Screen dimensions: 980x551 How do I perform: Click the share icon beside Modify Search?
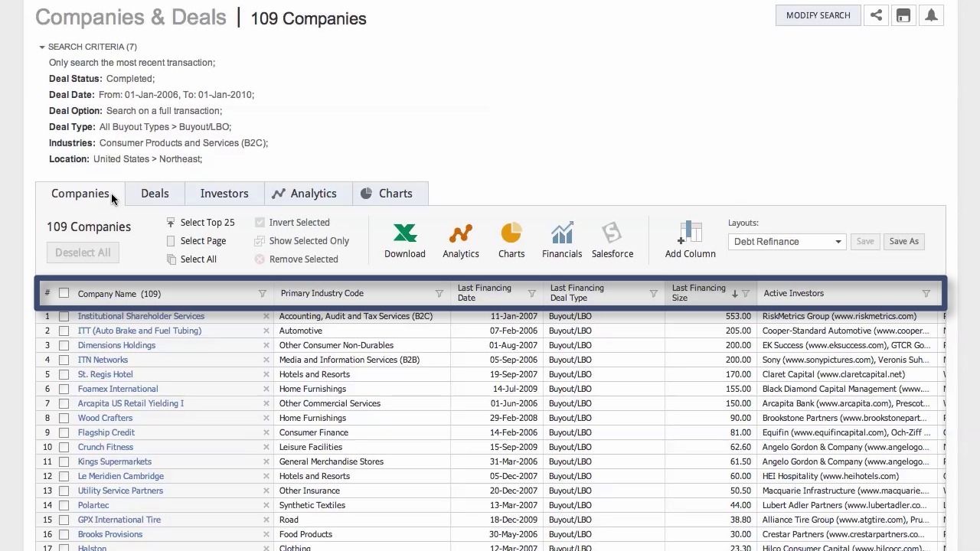(876, 15)
